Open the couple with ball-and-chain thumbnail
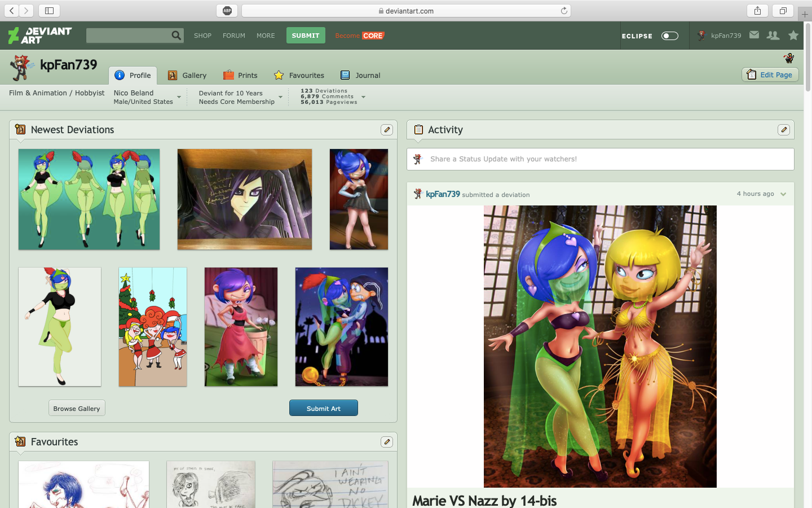The image size is (812, 508). click(342, 327)
